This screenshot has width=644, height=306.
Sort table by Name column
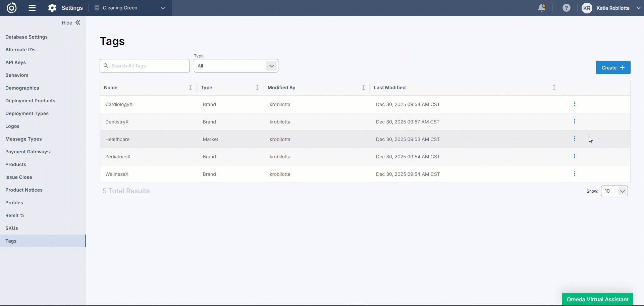click(x=190, y=88)
